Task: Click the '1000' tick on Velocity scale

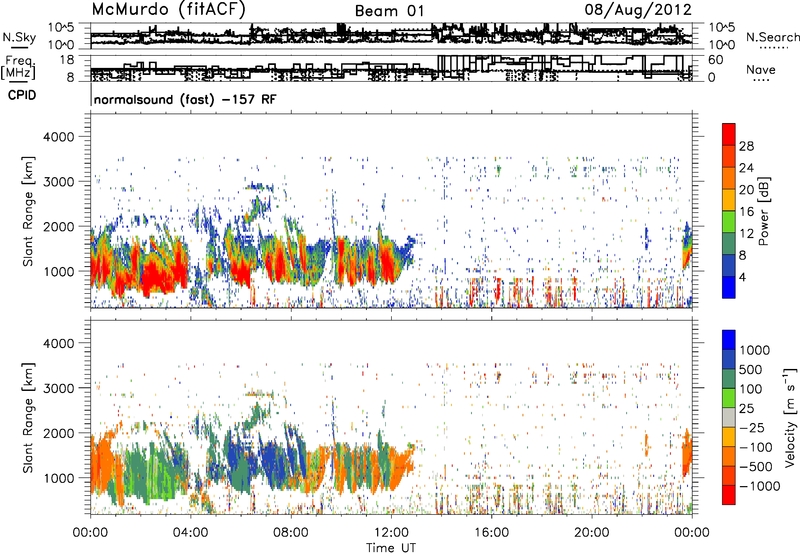Action: coord(755,350)
